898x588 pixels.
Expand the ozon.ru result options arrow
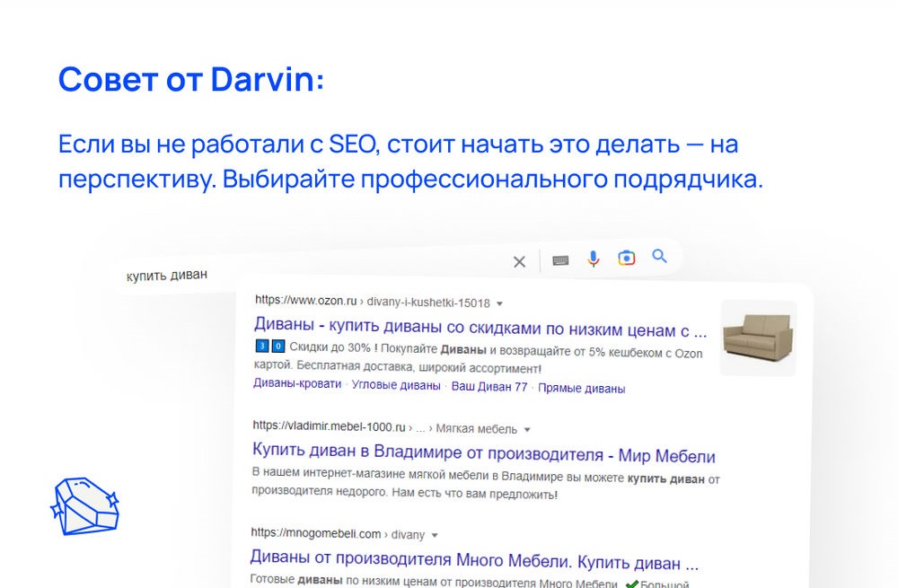[499, 303]
